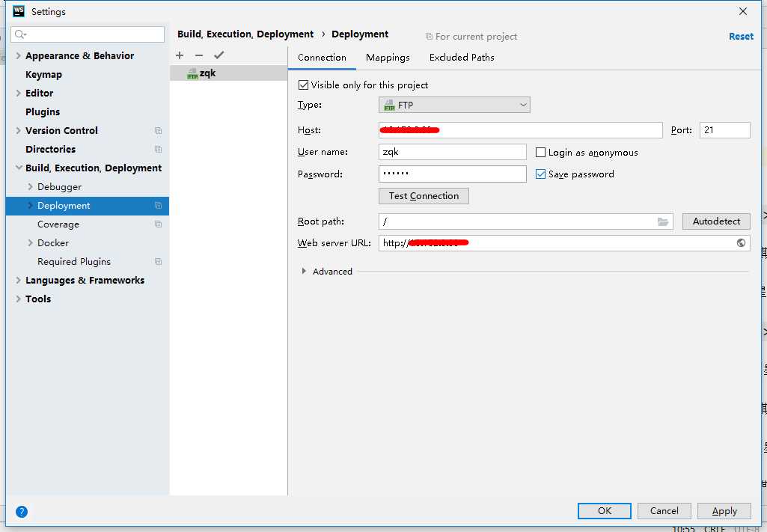767x532 pixels.
Task: Click the Host input field
Action: tap(521, 130)
